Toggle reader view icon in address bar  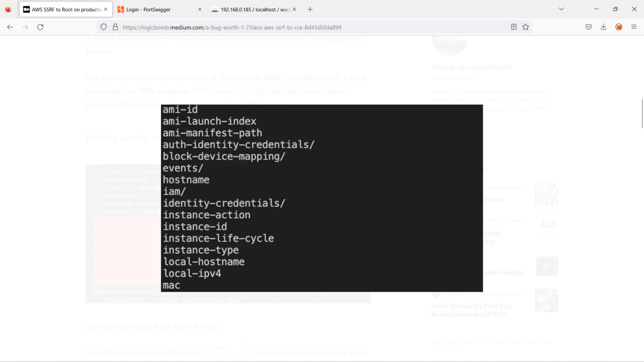(514, 27)
